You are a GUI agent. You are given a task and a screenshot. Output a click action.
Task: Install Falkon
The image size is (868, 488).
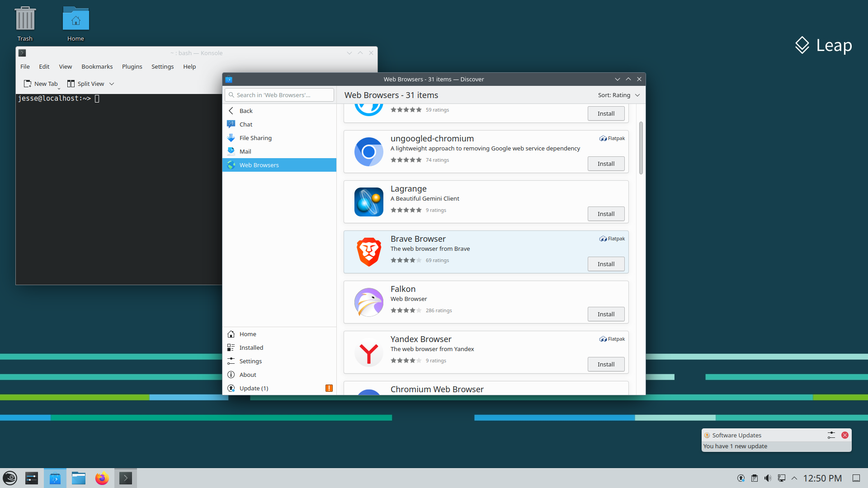(606, 314)
